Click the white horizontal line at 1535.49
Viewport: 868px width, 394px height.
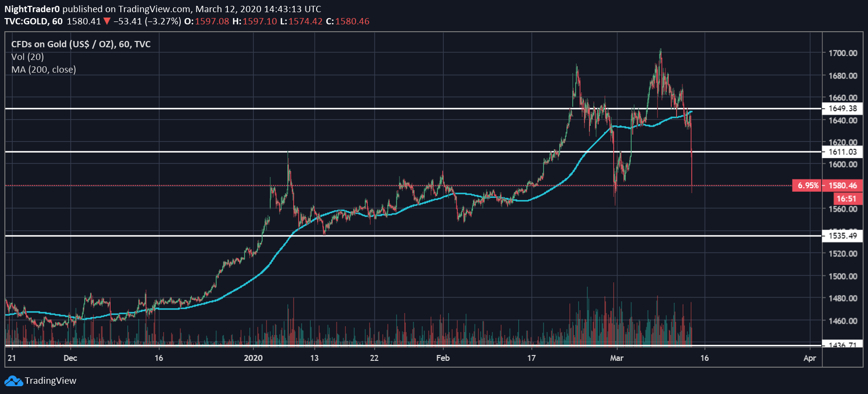pyautogui.click(x=413, y=236)
